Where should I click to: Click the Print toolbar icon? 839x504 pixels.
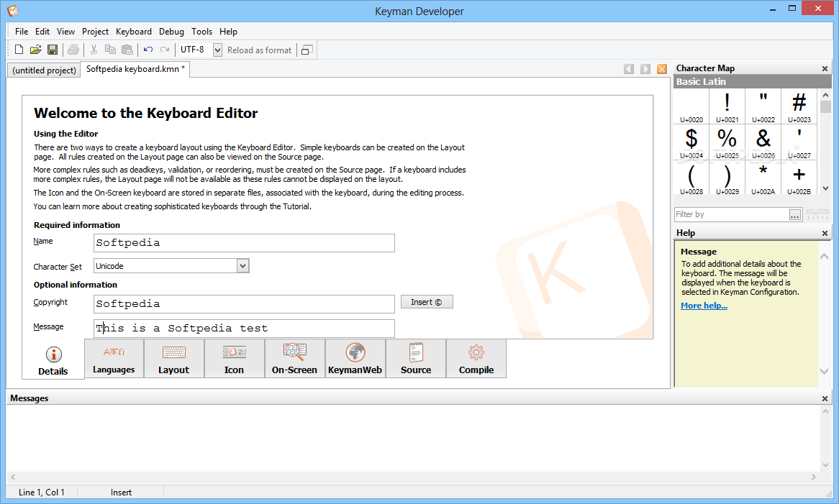pos(73,50)
